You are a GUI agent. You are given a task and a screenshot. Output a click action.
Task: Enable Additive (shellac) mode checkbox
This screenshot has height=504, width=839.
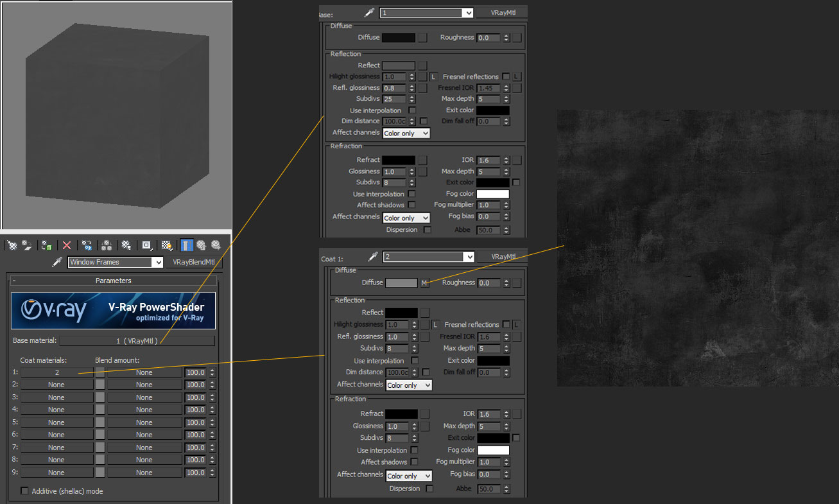pyautogui.click(x=25, y=491)
